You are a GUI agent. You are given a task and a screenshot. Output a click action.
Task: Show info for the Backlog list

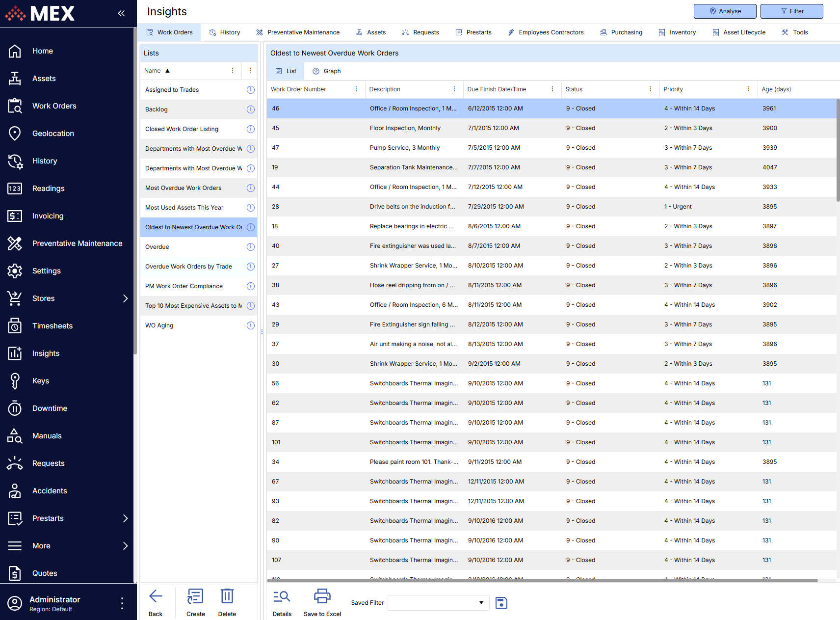[251, 109]
